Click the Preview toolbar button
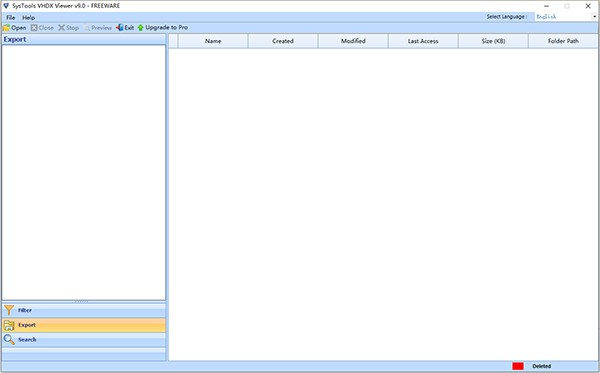 98,28
